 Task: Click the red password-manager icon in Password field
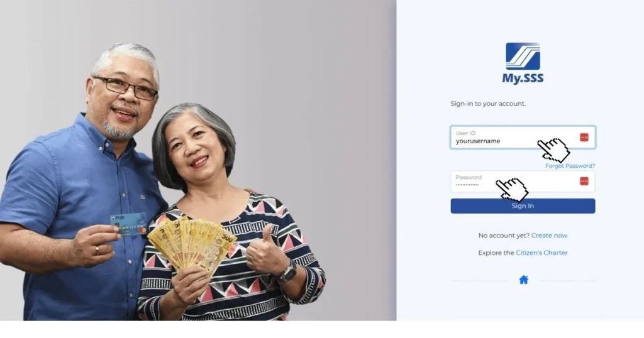click(584, 181)
